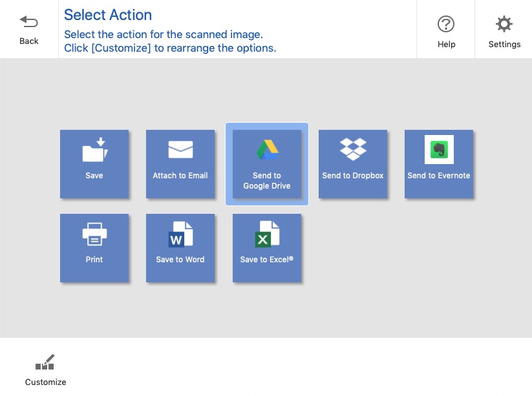Click the "Save to Excel" text label

[267, 260]
